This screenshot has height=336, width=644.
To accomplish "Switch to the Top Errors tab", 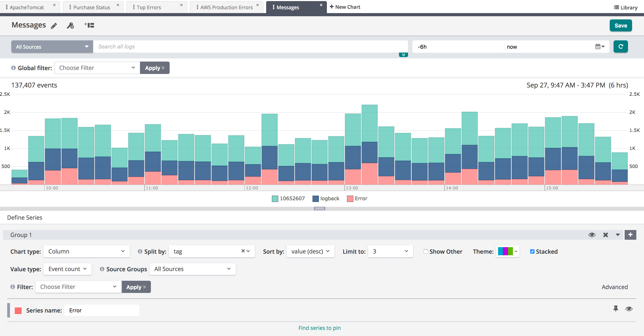I will [149, 7].
